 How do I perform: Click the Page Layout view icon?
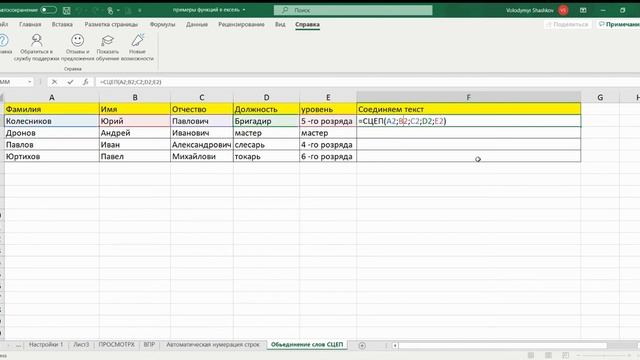(x=548, y=356)
